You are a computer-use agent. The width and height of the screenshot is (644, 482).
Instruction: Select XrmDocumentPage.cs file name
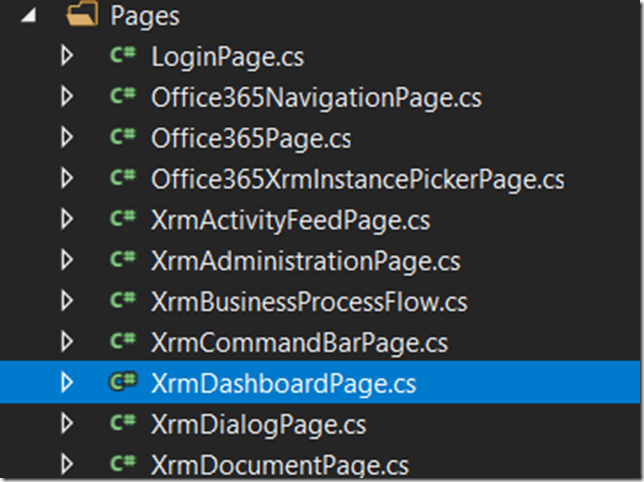coord(281,466)
